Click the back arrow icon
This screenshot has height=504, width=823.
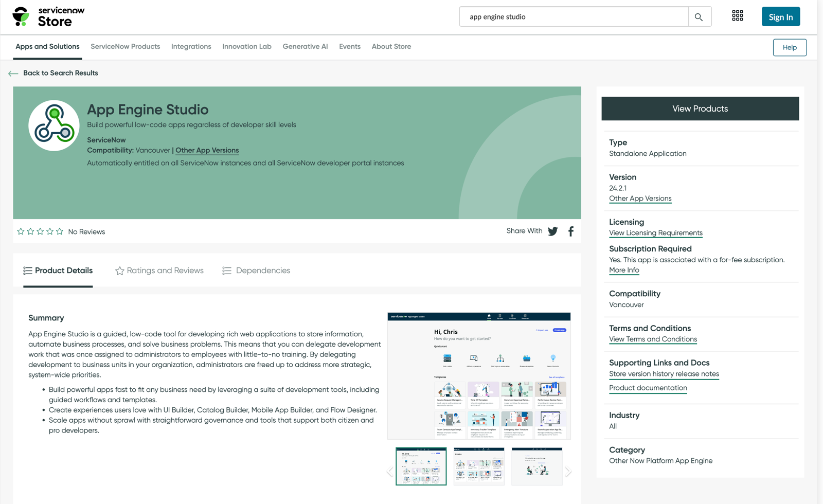click(x=13, y=74)
